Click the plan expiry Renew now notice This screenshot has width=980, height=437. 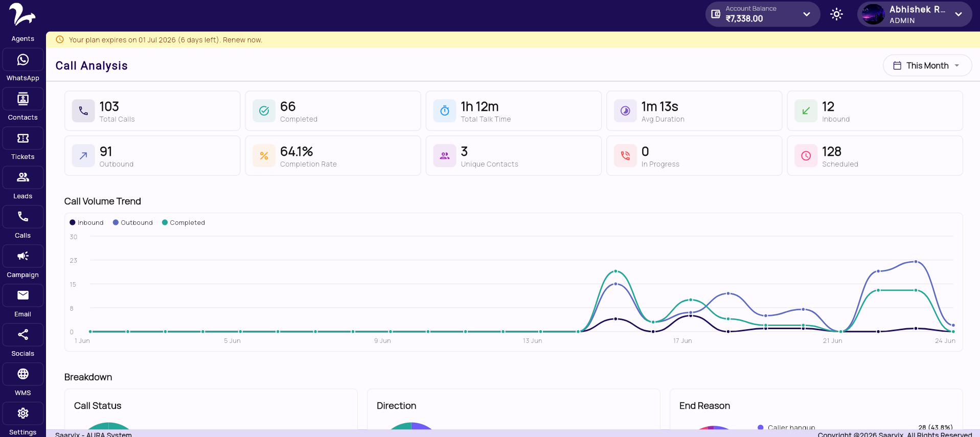click(166, 40)
